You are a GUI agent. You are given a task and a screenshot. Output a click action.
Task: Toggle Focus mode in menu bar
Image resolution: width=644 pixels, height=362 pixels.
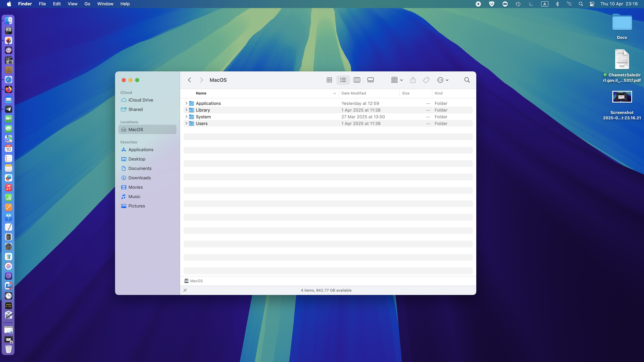531,4
